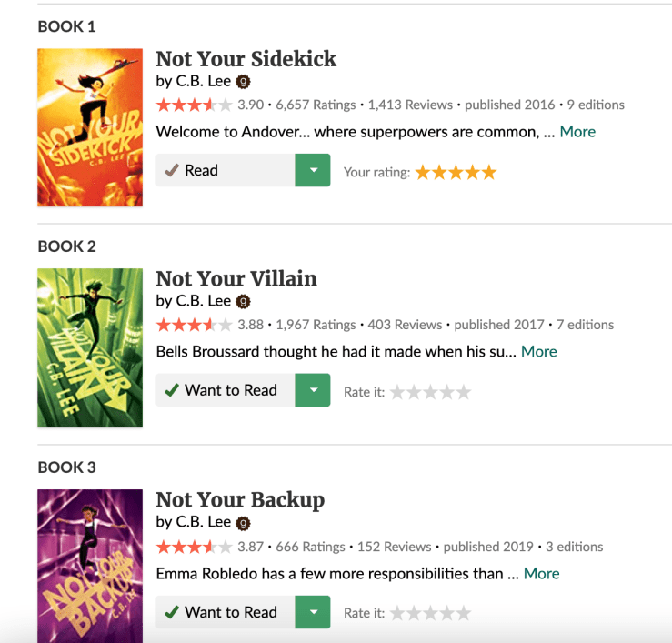Rate Not Your Villain three stars
The height and width of the screenshot is (643, 672).
[x=431, y=392]
